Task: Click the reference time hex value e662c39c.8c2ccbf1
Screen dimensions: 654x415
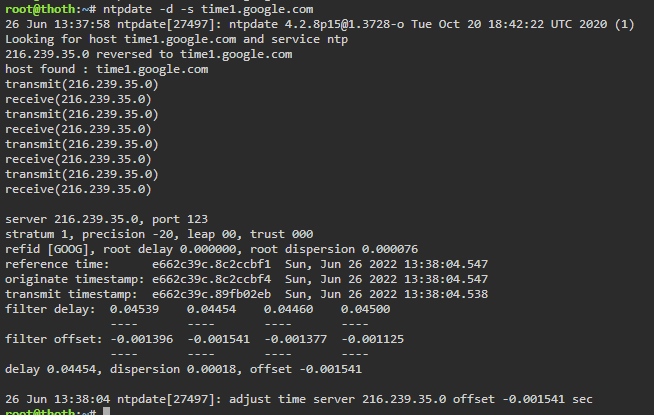Action: point(211,264)
